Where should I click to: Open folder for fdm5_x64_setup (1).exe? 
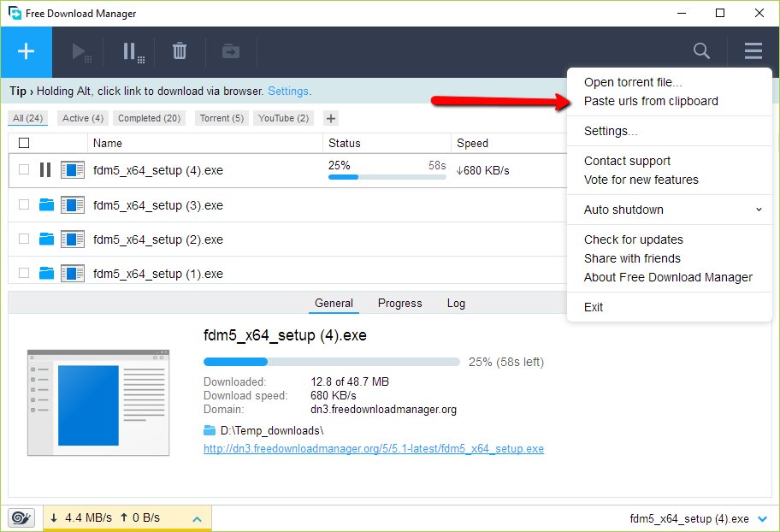pos(46,273)
